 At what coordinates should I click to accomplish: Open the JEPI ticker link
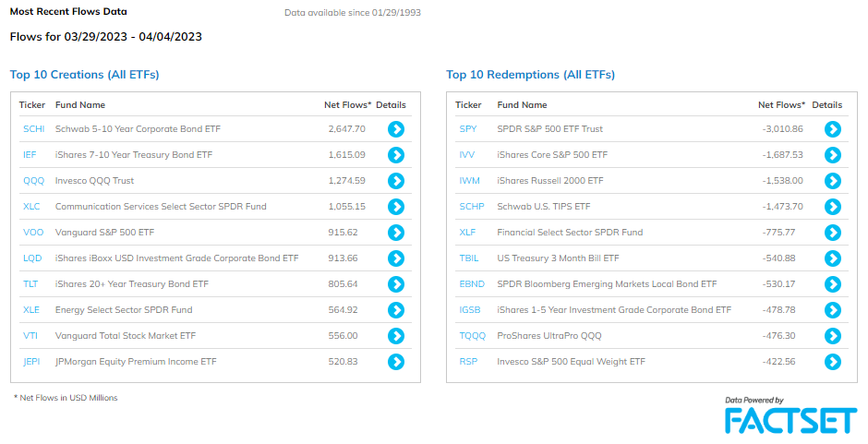point(31,362)
